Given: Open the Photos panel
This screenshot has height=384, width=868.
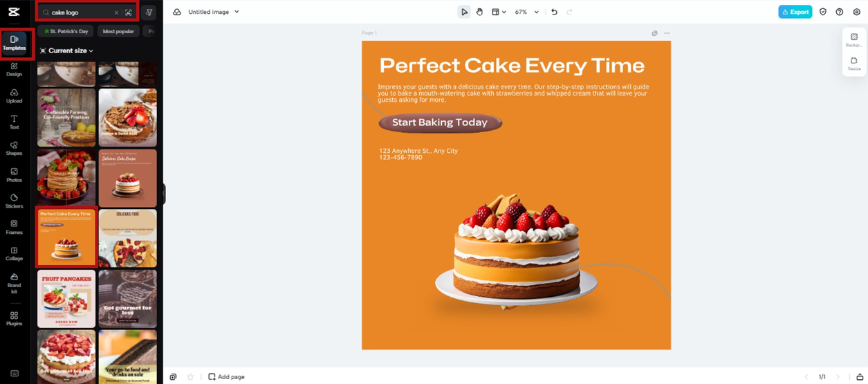Looking at the screenshot, I should pyautogui.click(x=14, y=174).
